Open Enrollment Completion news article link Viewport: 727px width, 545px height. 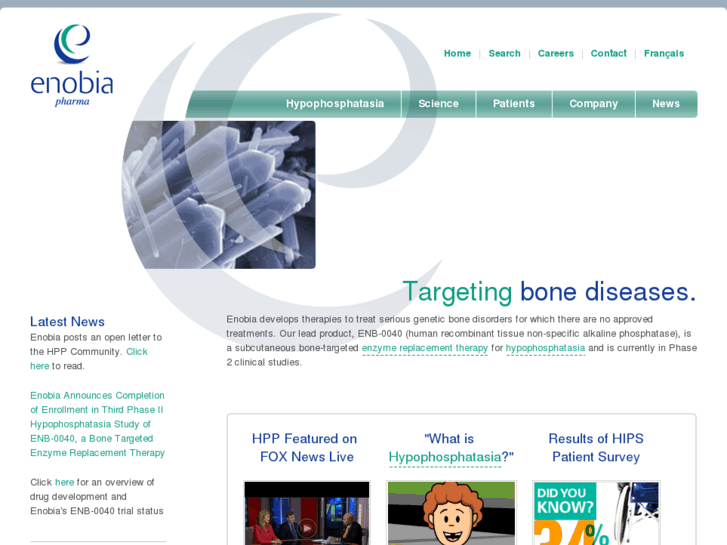(x=97, y=424)
